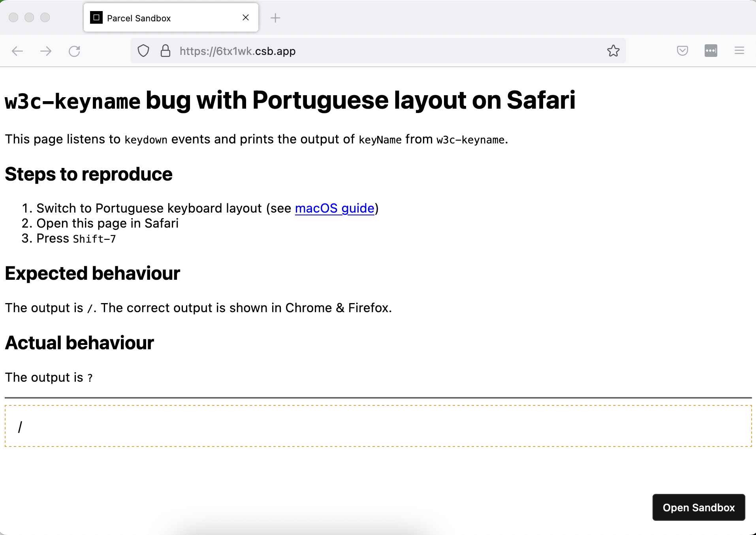Click the page title heading
This screenshot has height=535, width=756.
pos(290,100)
